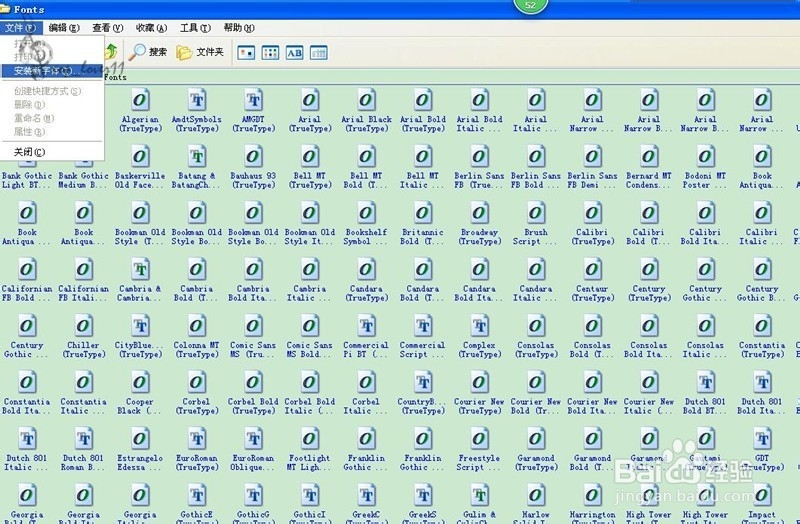Open the 收藏 (Favorites) menu

152,28
